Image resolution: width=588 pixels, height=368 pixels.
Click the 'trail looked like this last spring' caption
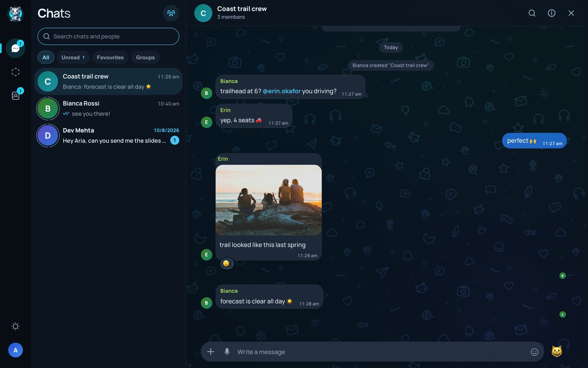pyautogui.click(x=262, y=245)
